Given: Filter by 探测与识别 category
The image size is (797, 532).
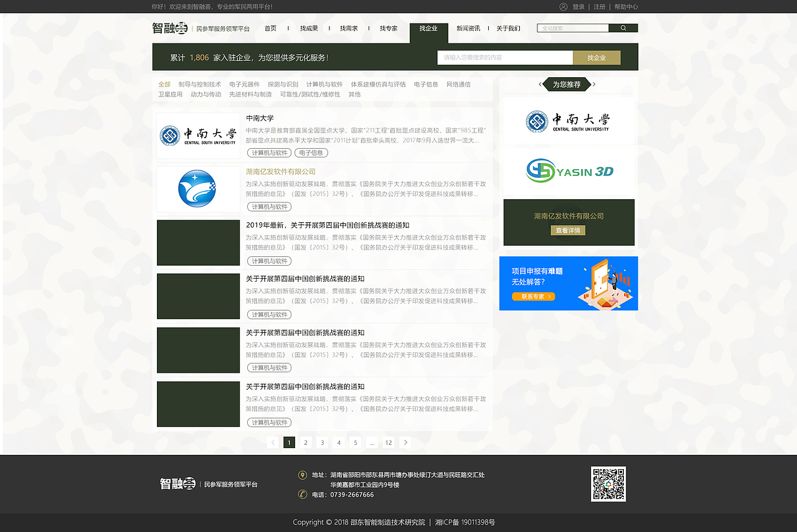Looking at the screenshot, I should [283, 85].
